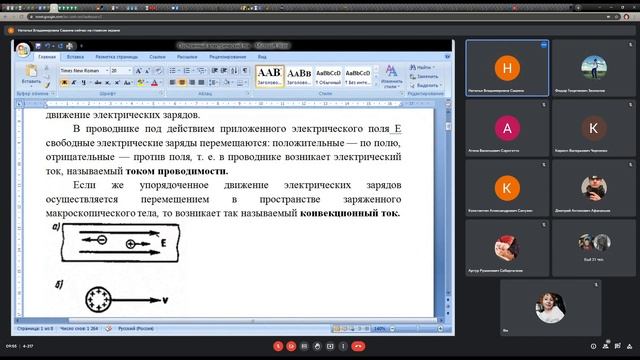The height and width of the screenshot is (360, 640).
Task: Turn on the camera in Google Meet
Action: [291, 346]
